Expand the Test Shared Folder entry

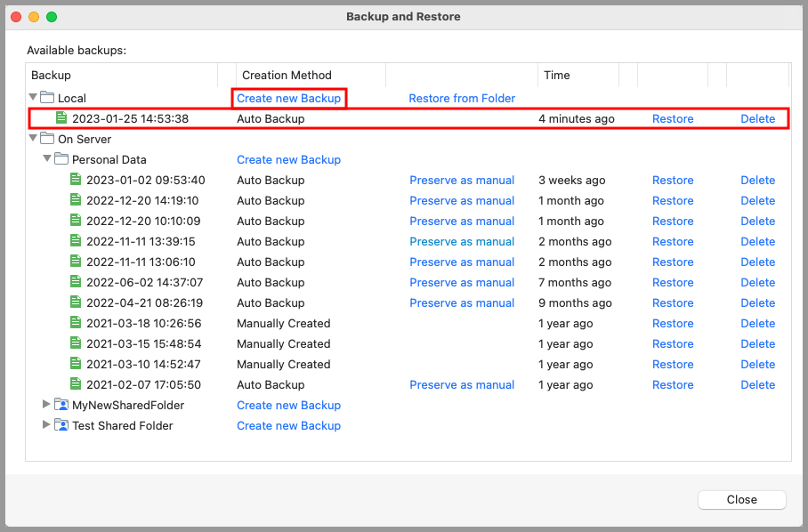pos(46,425)
